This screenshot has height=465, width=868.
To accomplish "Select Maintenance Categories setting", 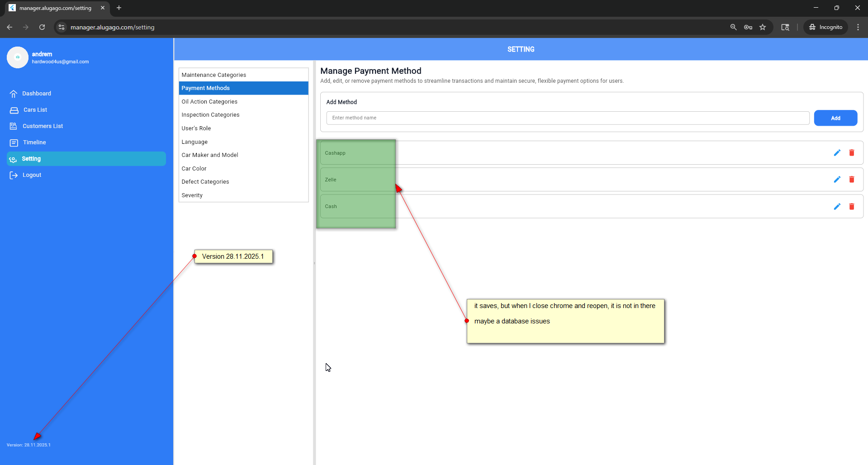I will (214, 75).
